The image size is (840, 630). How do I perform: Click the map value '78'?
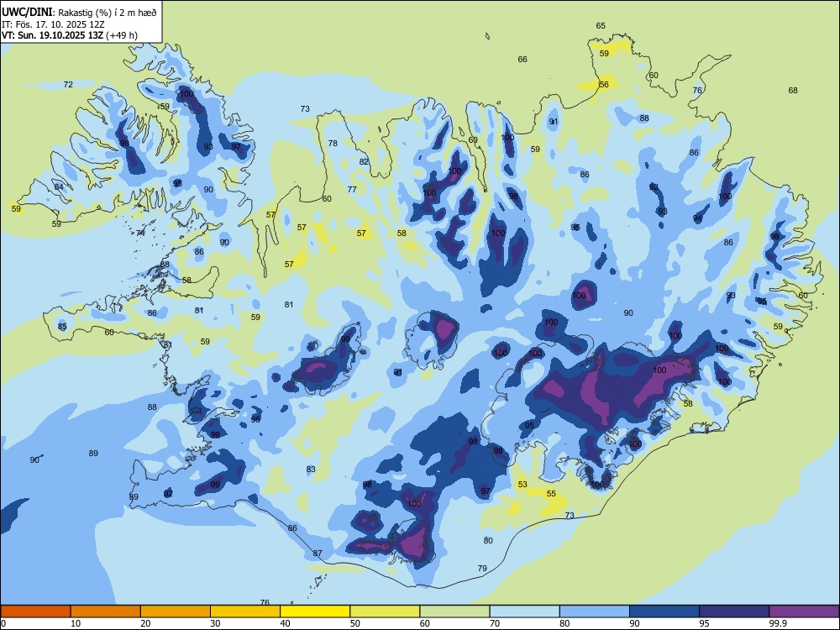[x=333, y=144]
